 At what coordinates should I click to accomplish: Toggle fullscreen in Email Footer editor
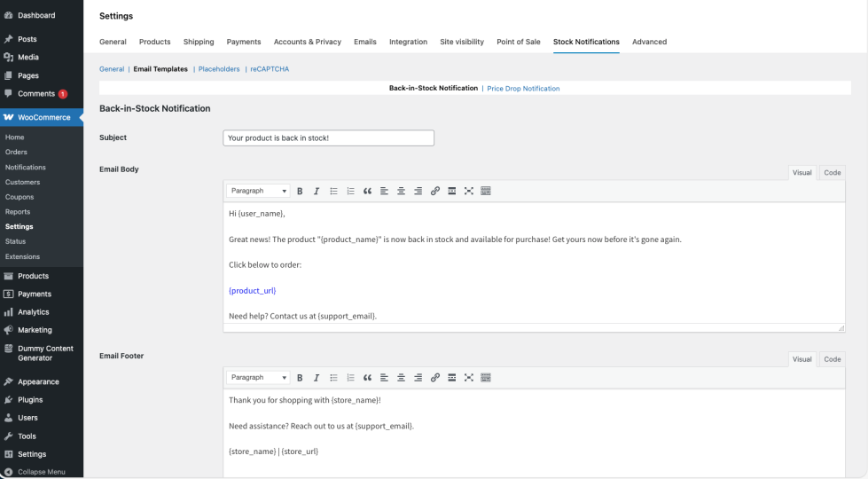point(469,378)
